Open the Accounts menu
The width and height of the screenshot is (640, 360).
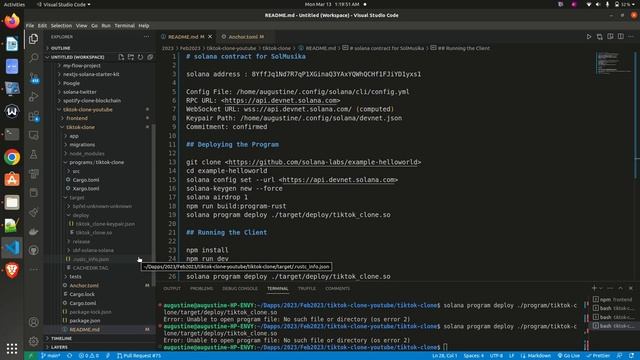pyautogui.click(x=33, y=322)
